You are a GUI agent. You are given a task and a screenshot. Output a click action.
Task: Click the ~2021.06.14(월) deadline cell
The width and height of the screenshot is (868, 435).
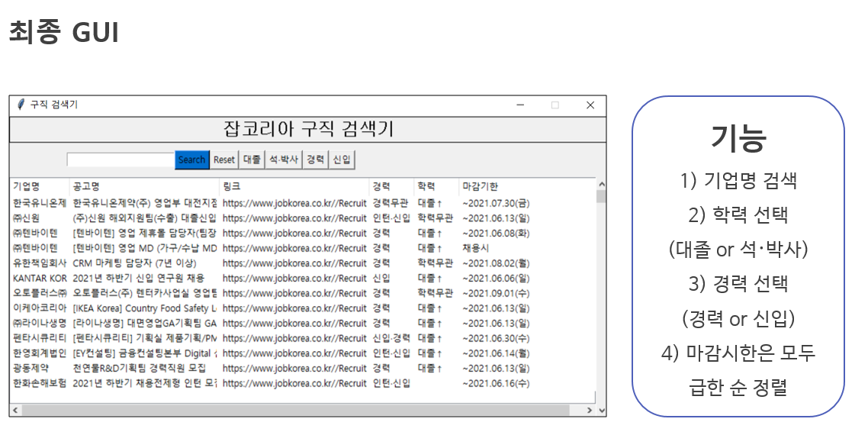click(496, 353)
